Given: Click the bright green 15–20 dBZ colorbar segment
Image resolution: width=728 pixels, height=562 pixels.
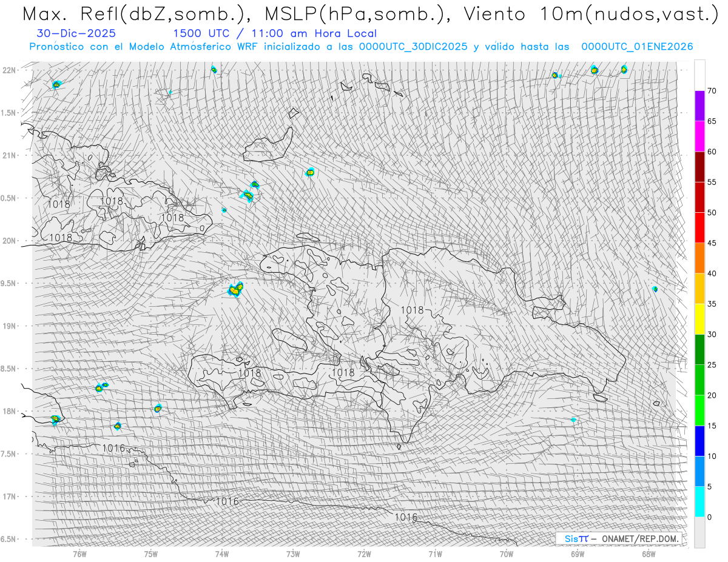Looking at the screenshot, I should point(699,410).
